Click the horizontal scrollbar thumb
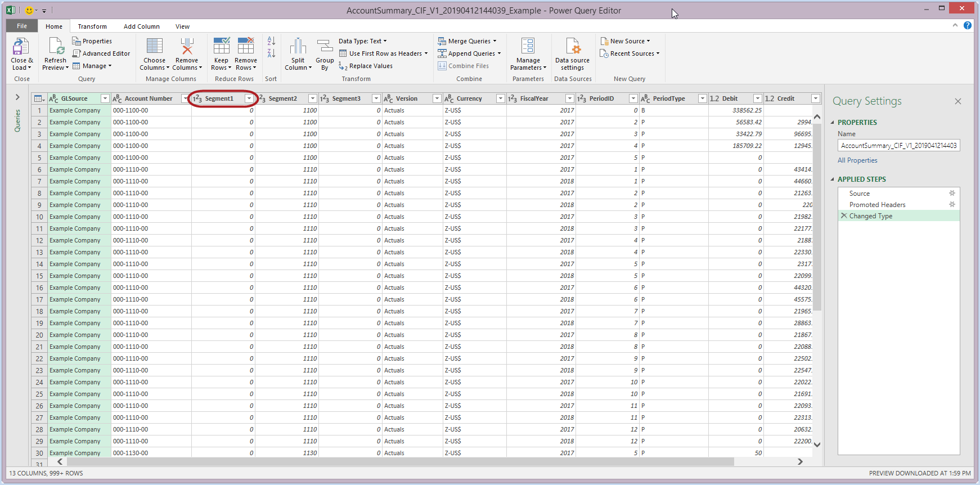Viewport: 980px width, 485px height. (x=400, y=461)
